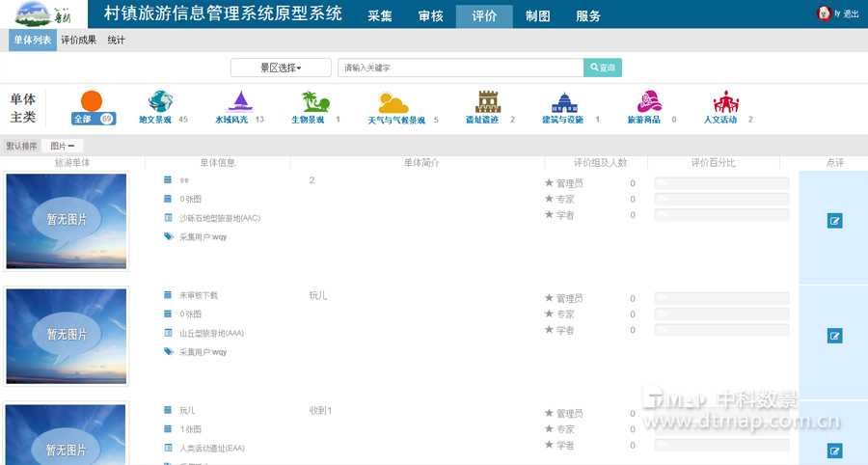Click the 退出 logout link
Viewport: 868px width, 465px height.
point(851,14)
